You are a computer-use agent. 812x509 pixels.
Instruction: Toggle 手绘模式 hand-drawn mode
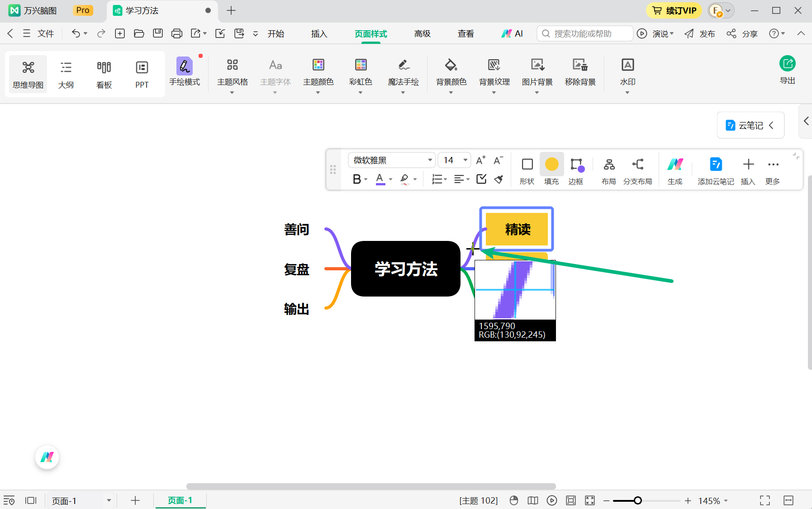[x=185, y=72]
